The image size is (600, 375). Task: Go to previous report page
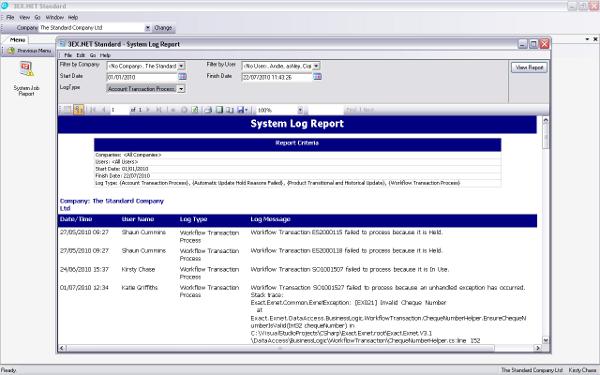click(103, 110)
